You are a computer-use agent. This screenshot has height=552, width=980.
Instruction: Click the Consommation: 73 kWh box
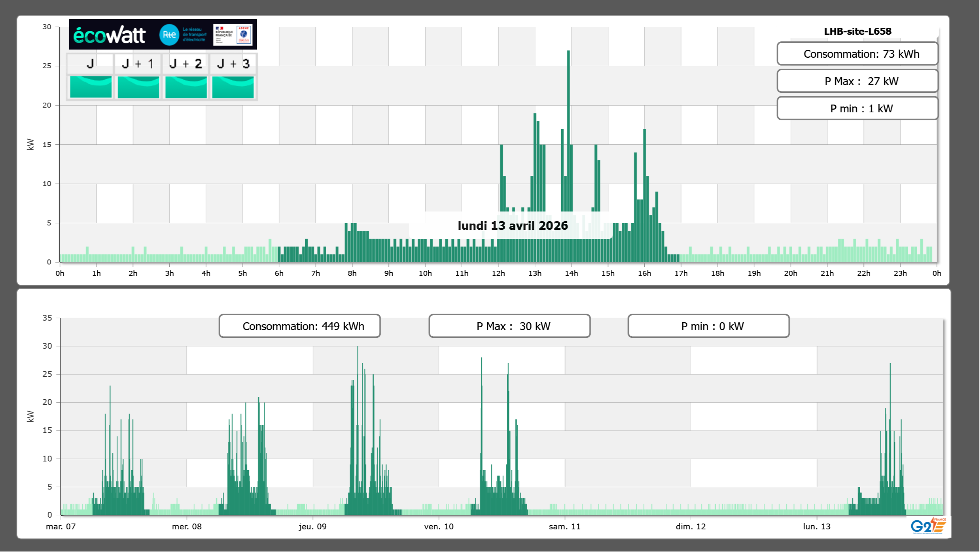857,54
